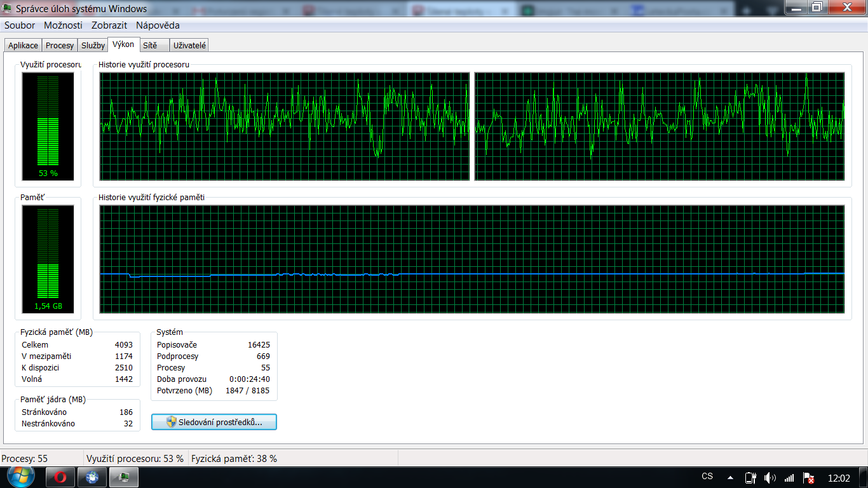Screen dimensions: 868x488
Task: Open the volume speaker tray icon
Action: pyautogui.click(x=770, y=477)
